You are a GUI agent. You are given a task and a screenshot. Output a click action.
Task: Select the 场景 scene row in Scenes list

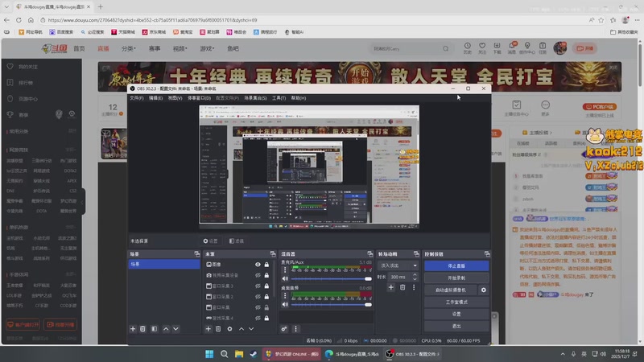click(x=164, y=265)
